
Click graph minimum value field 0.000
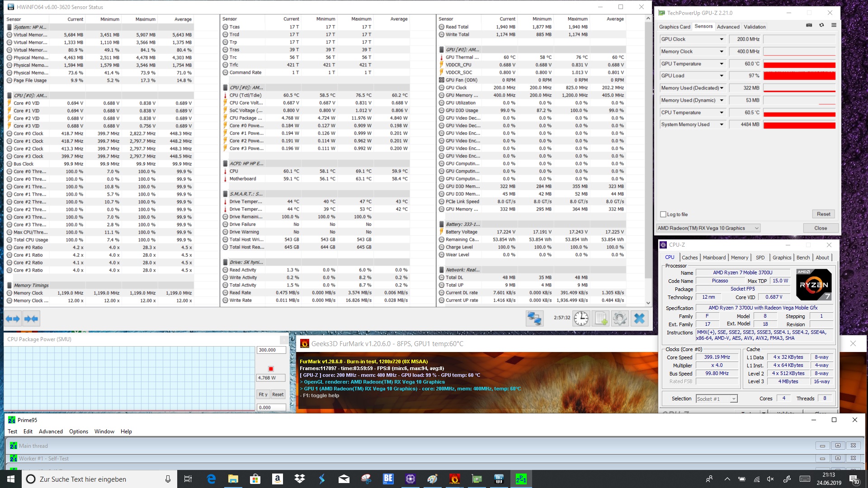pyautogui.click(x=271, y=408)
